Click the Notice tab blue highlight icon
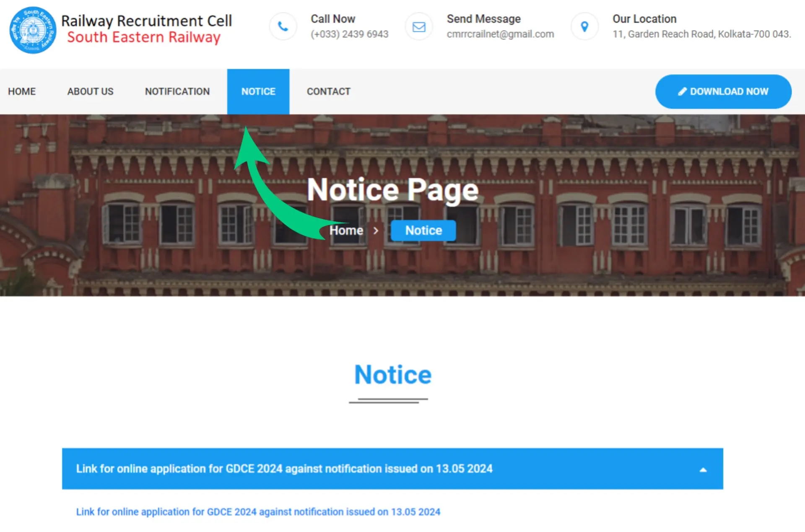 click(x=258, y=91)
